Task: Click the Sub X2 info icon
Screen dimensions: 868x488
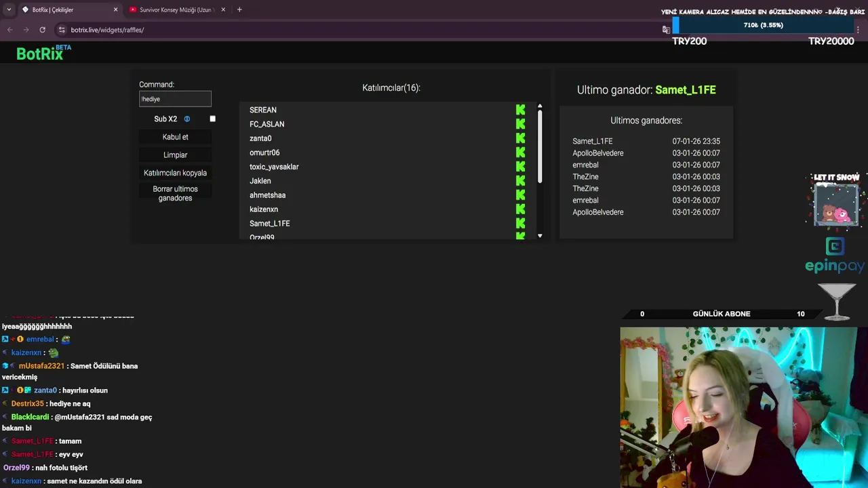Action: 187,119
